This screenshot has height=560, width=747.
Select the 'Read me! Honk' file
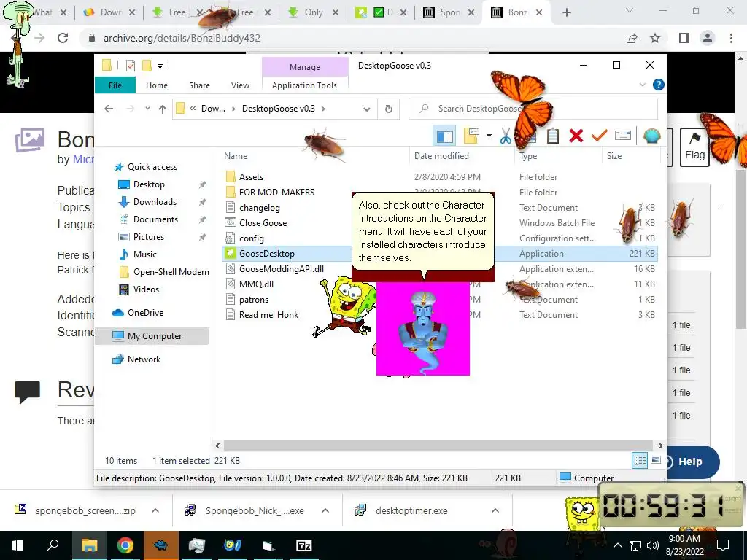[268, 315]
